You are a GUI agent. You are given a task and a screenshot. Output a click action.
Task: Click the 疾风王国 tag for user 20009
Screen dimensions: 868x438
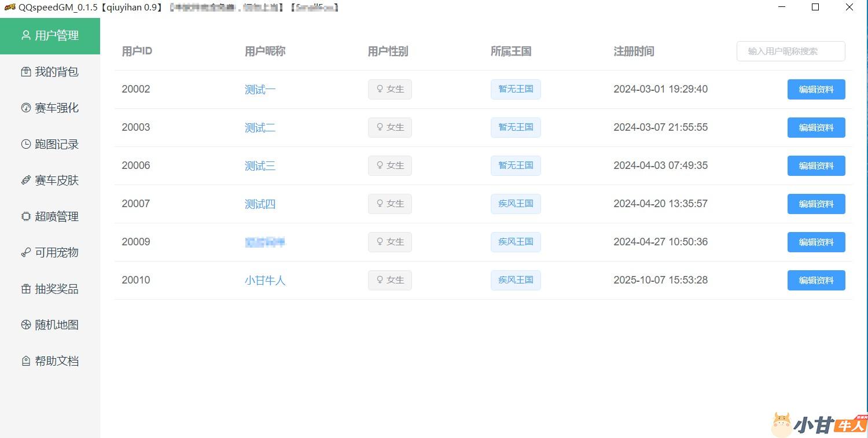point(515,242)
